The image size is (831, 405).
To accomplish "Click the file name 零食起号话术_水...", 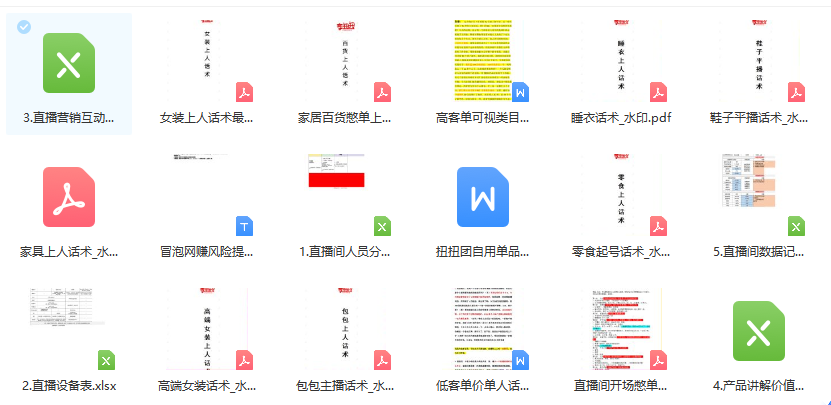I will coord(621,252).
